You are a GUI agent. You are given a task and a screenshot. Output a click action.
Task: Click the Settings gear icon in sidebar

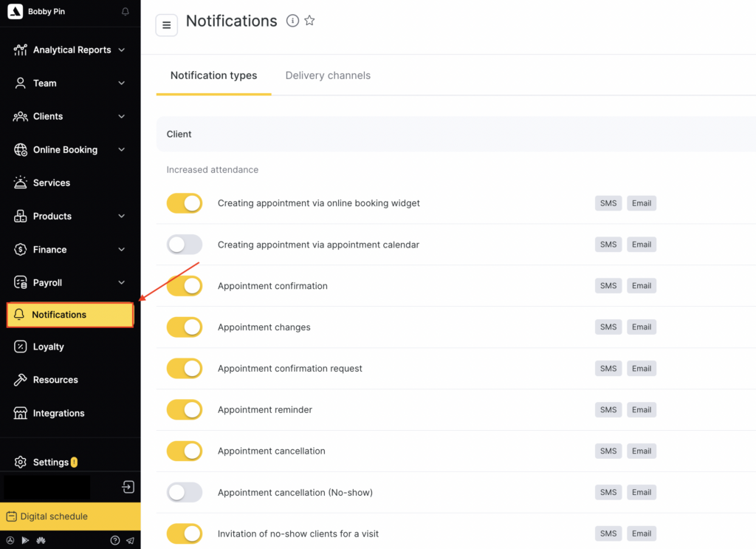click(21, 462)
